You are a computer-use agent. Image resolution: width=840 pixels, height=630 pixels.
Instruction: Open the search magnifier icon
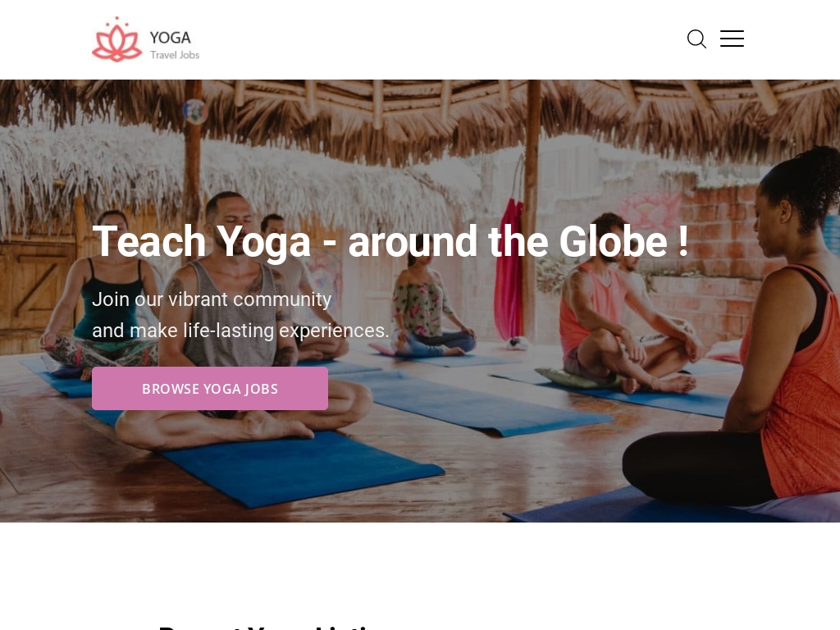(x=696, y=39)
